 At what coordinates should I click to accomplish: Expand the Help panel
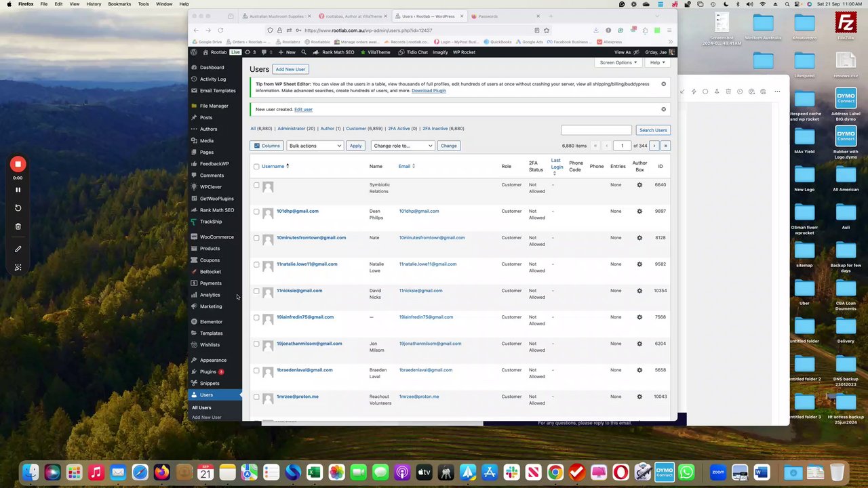pyautogui.click(x=658, y=62)
